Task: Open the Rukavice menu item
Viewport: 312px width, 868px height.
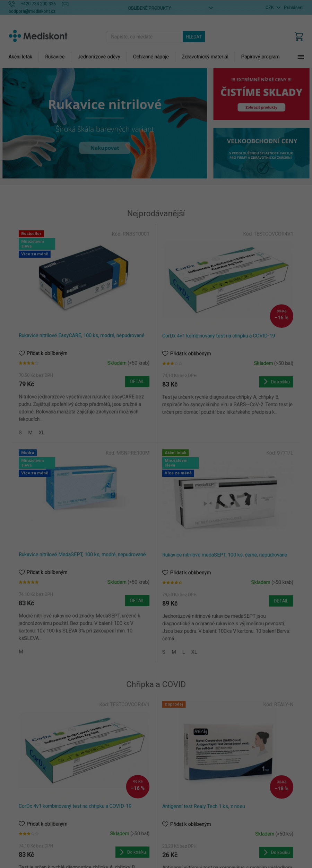Action: [55, 57]
